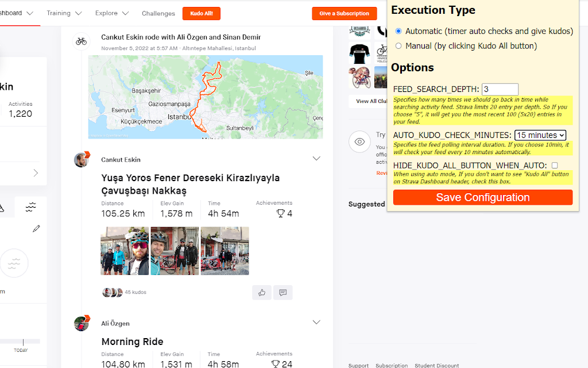588x368 pixels.
Task: Click the circular swim icon in sidebar
Action: coord(14,263)
